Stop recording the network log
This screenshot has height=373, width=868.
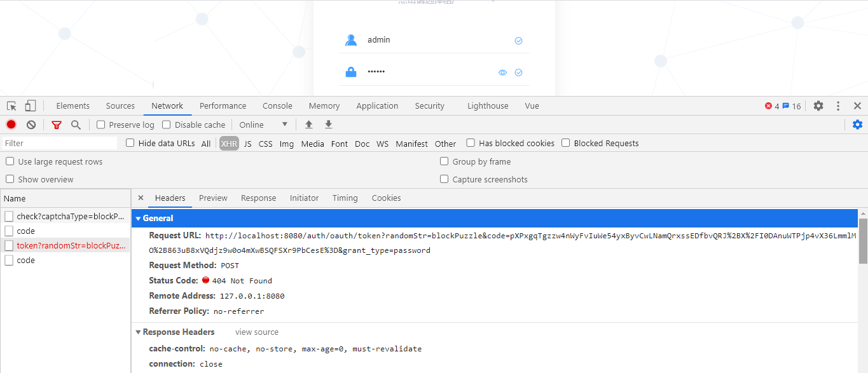(10, 124)
